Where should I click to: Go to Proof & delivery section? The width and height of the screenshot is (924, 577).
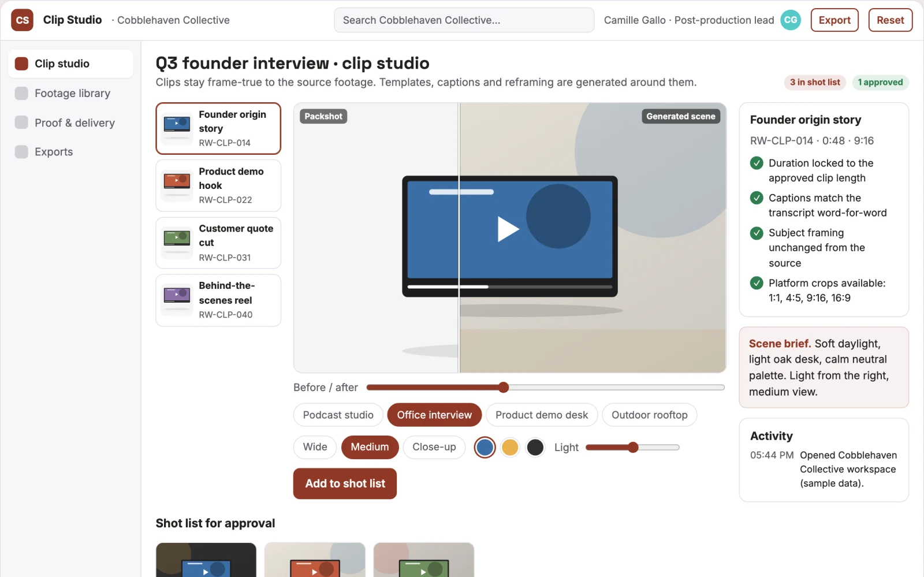click(71, 122)
